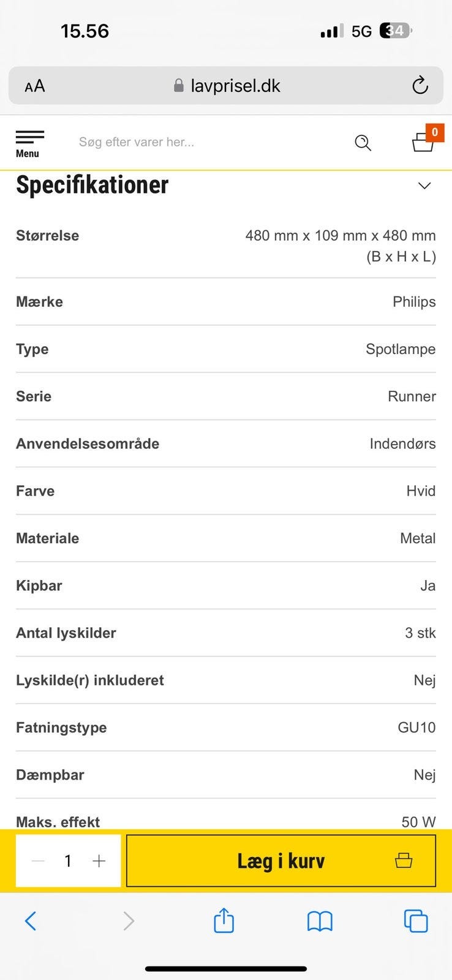Image resolution: width=452 pixels, height=980 pixels.
Task: Go back with Safari back arrow
Action: 31,921
